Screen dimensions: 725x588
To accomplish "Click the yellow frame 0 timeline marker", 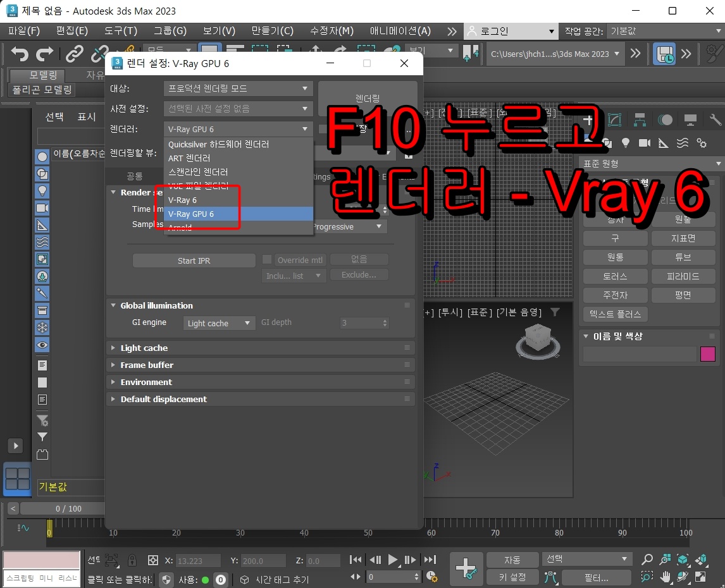I will (49, 529).
